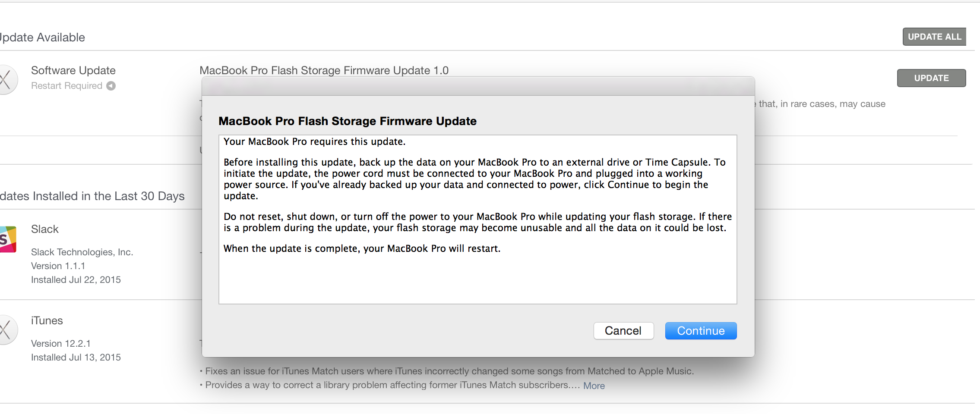Click the UPDATE button for Software Update
Screen dimensions: 980x414
click(x=931, y=78)
